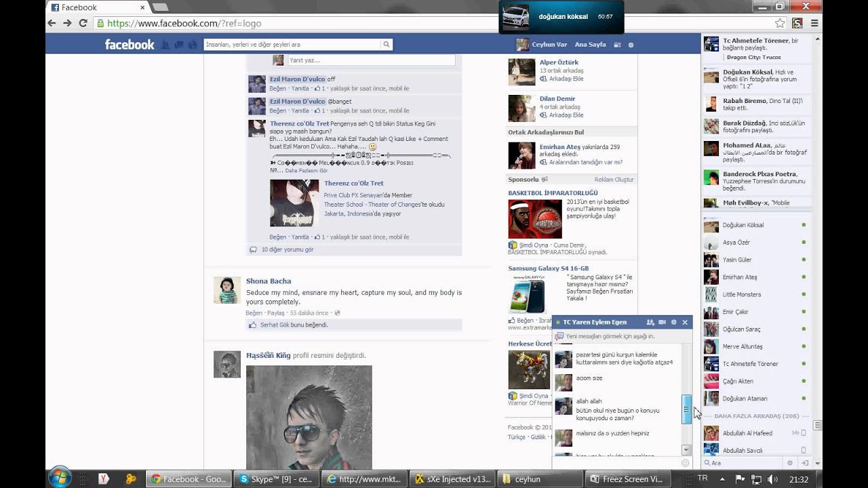Image resolution: width=868 pixels, height=488 pixels.
Task: Close the TC Yaren Eylem Egen chat
Action: [685, 323]
